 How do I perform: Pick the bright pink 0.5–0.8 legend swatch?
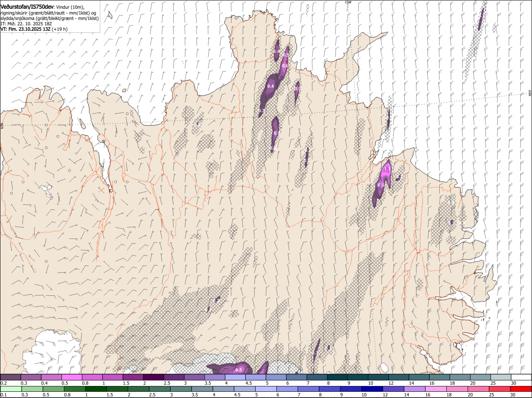(x=71, y=377)
